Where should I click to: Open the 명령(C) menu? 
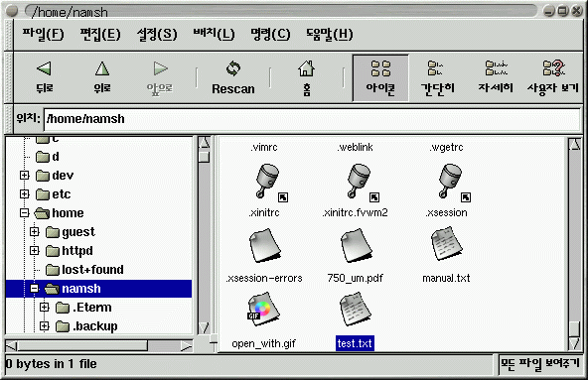click(x=270, y=34)
